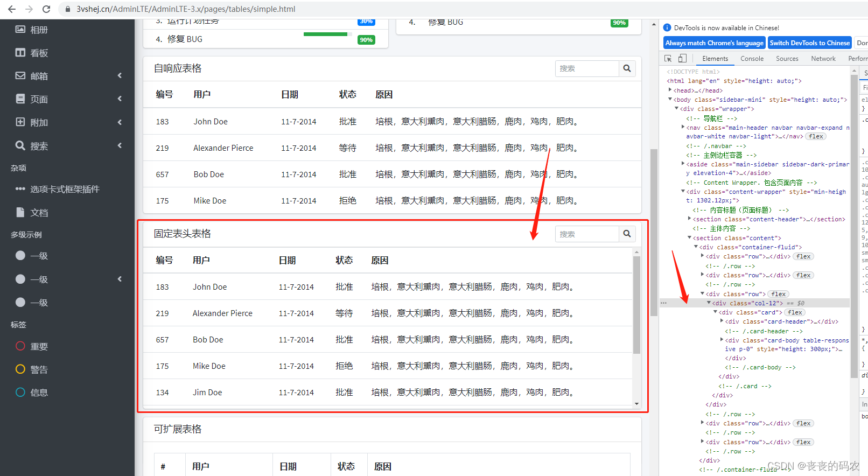Click the 搜索 input in the 固定表头表格 card
Screen dimensions: 868x476
pos(587,234)
